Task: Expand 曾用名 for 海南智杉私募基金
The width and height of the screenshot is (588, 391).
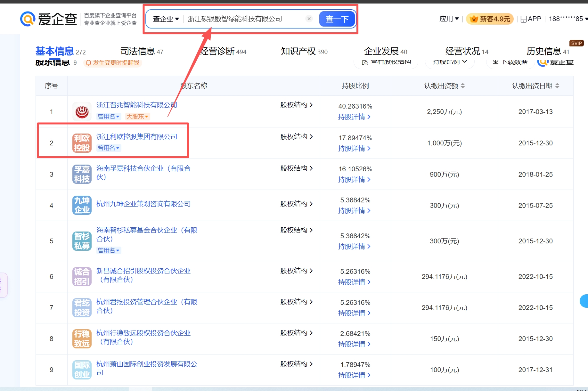Action: [109, 250]
